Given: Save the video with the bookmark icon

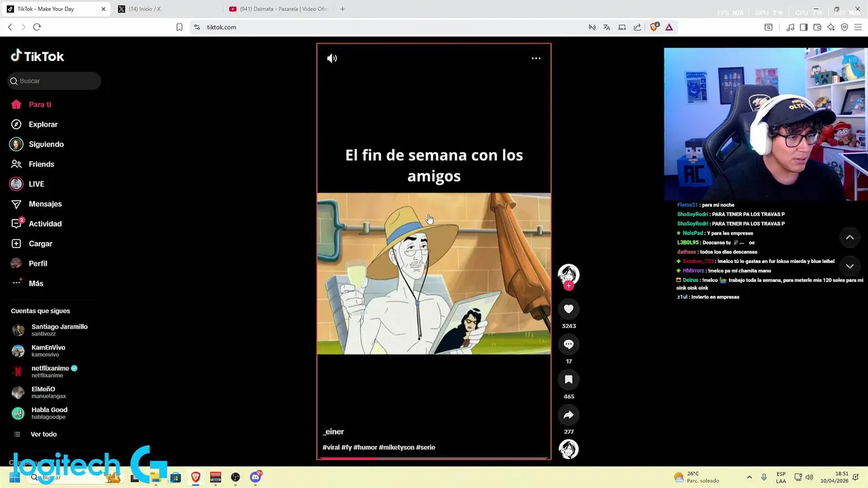Looking at the screenshot, I should tap(568, 380).
